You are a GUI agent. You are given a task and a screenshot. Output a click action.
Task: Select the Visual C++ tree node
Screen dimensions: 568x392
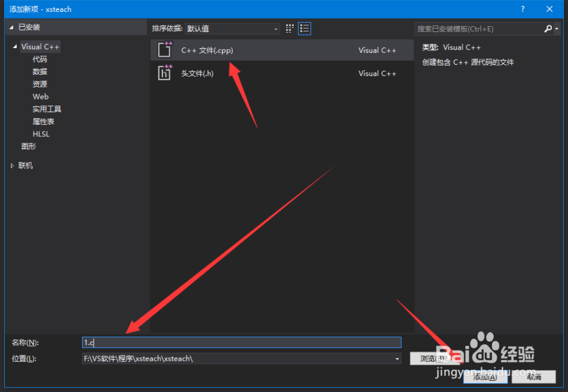point(40,47)
